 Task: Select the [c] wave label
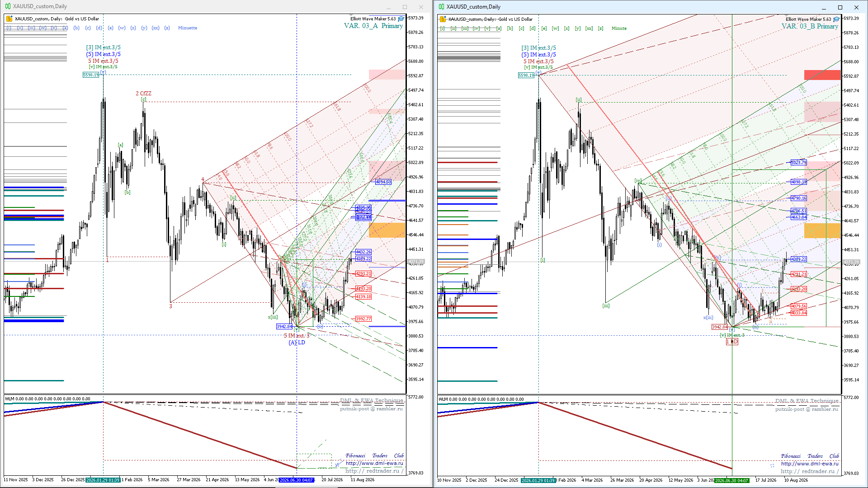click(x=521, y=28)
